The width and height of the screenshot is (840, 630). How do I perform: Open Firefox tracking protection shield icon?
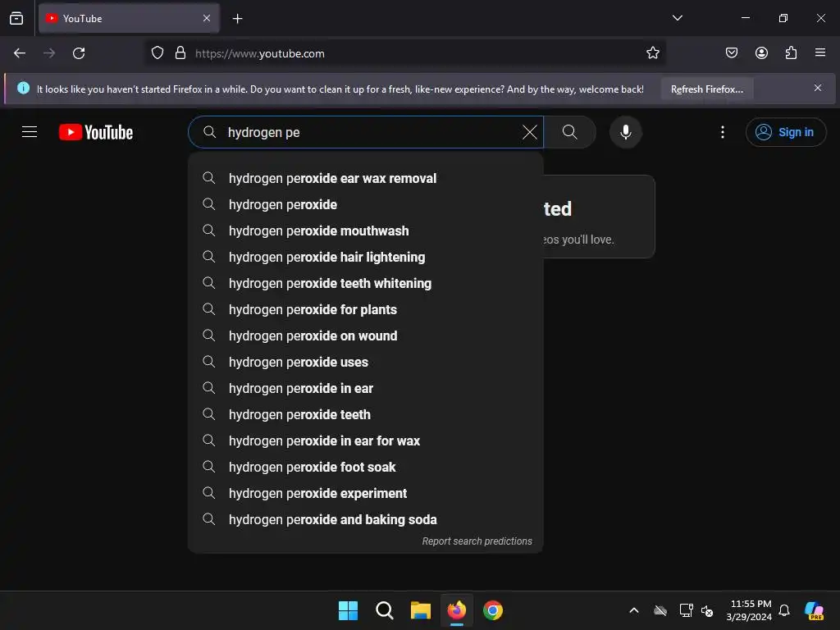pos(157,53)
